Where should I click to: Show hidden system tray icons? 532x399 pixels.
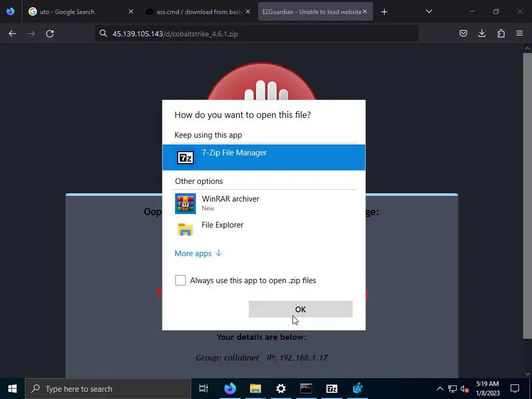[x=440, y=389]
